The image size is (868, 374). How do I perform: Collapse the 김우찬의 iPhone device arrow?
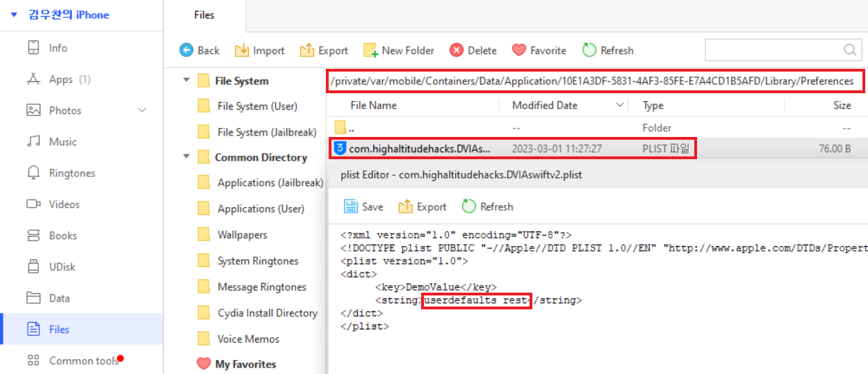pyautogui.click(x=14, y=15)
